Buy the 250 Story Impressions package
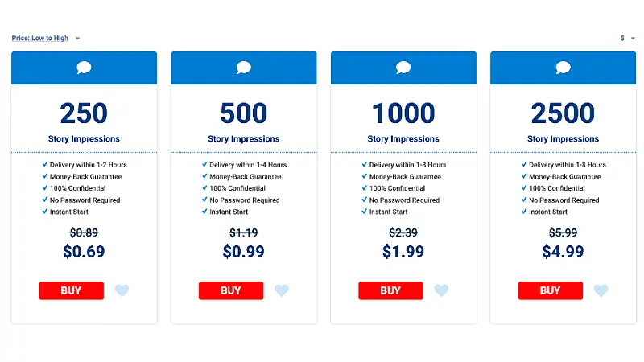 pos(71,290)
